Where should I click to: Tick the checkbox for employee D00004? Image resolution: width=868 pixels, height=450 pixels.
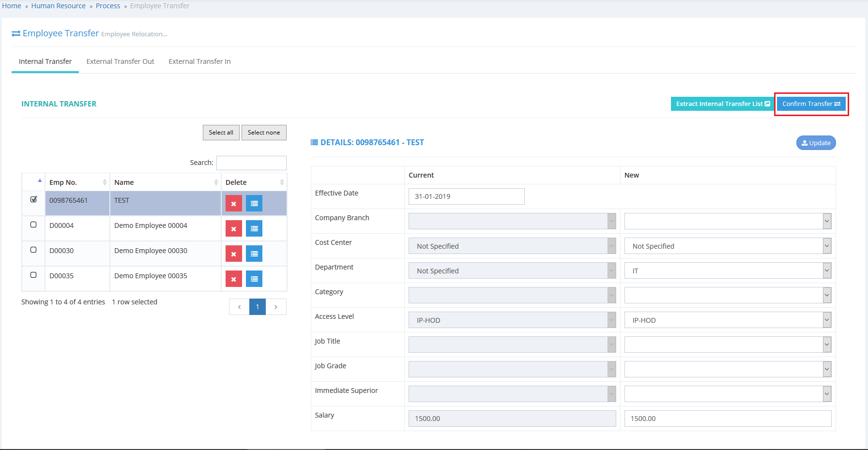pos(33,225)
